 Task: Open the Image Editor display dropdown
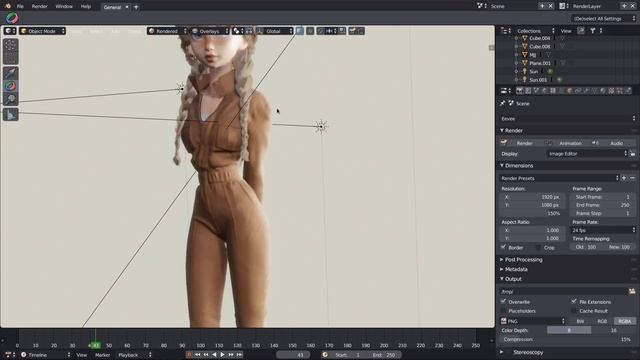(x=587, y=153)
